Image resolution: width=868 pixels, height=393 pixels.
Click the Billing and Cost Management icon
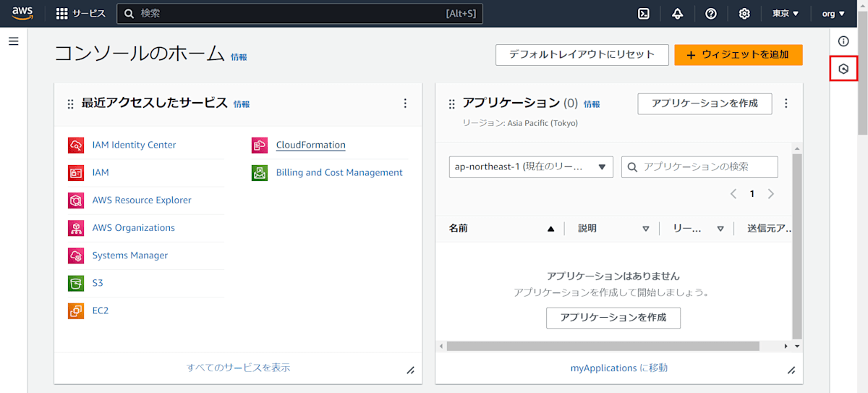[260, 172]
